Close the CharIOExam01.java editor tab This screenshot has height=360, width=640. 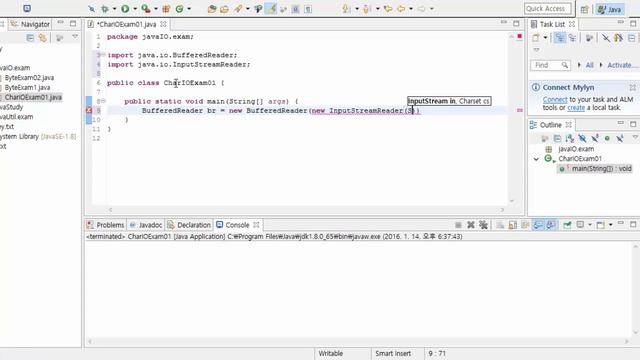coord(163,24)
